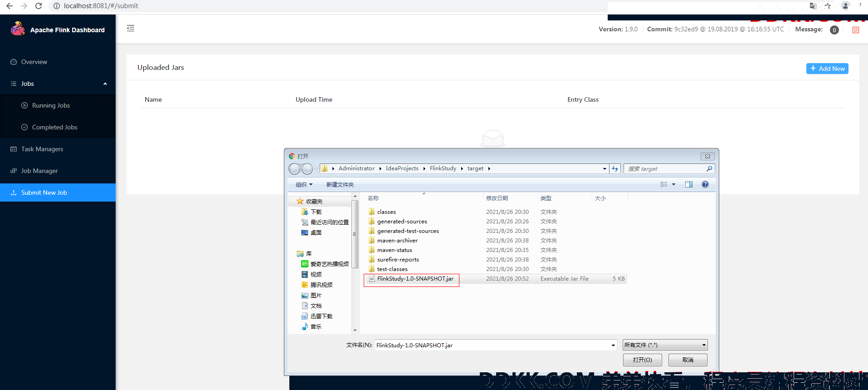
Task: Select the maven-status folder
Action: pos(395,250)
